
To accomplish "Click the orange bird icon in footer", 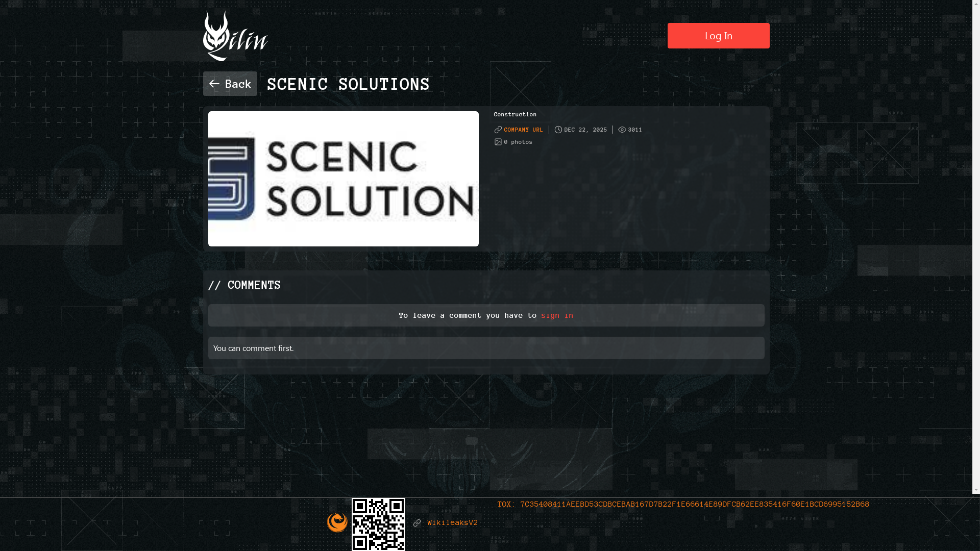I will click(337, 522).
